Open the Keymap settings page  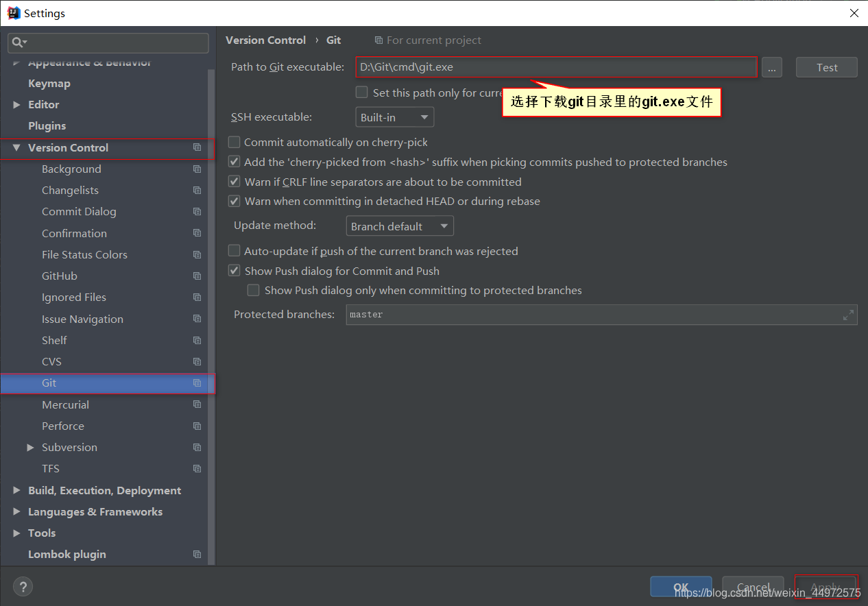tap(49, 83)
